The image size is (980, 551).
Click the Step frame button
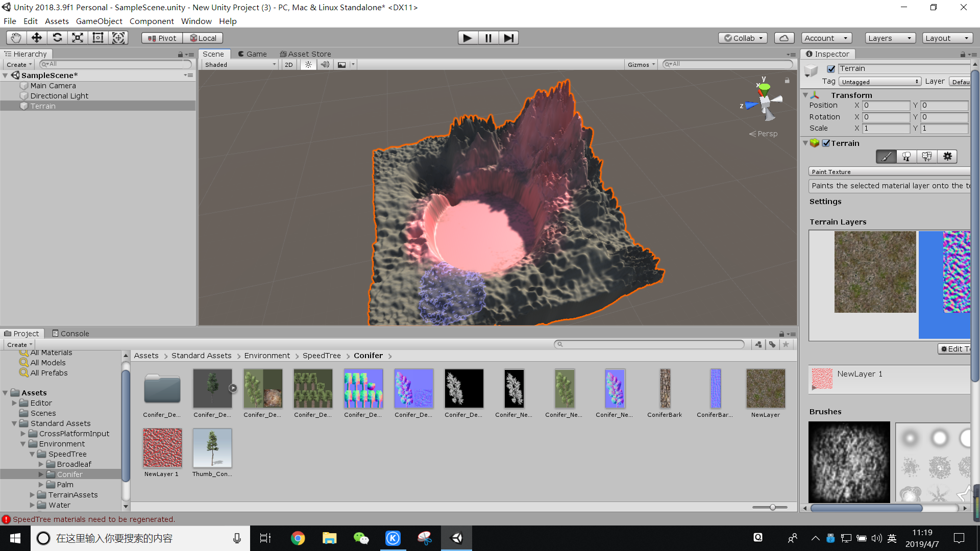pyautogui.click(x=508, y=38)
